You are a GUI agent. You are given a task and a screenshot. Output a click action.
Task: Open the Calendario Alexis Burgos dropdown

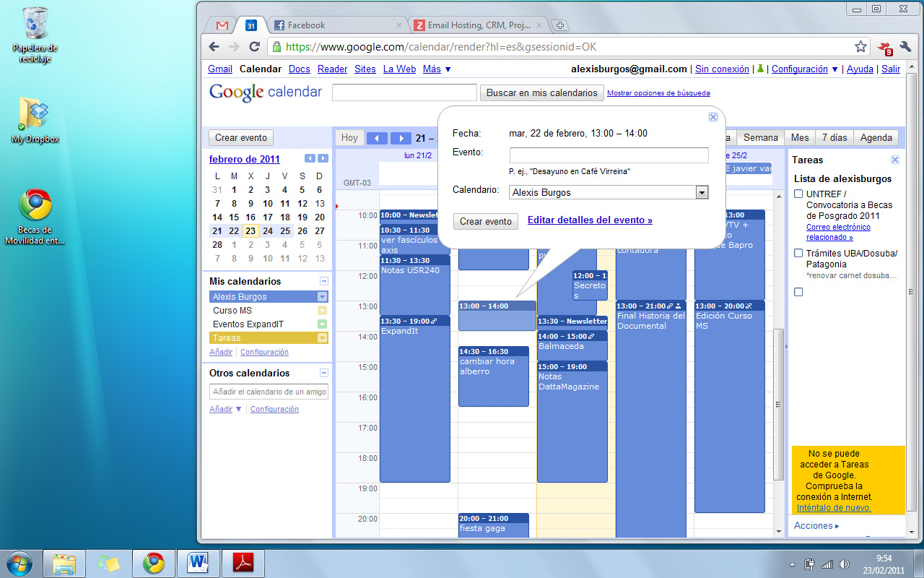(x=701, y=193)
